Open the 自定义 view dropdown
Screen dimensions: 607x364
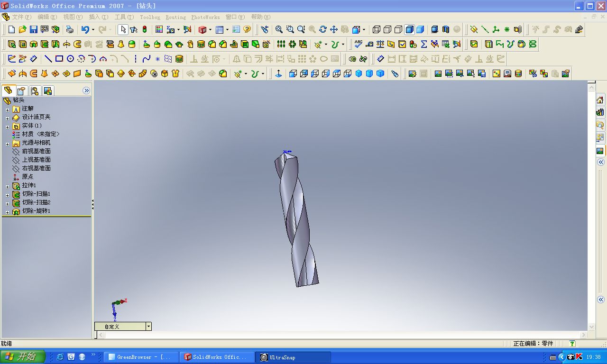(x=148, y=327)
